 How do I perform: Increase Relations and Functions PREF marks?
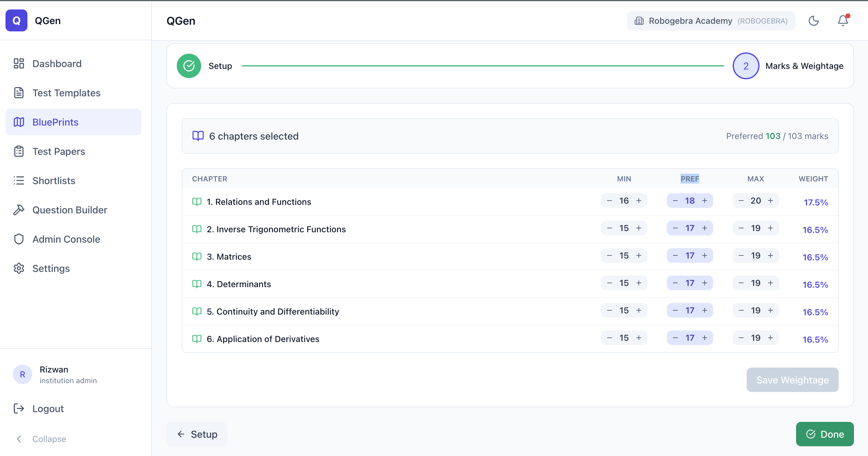click(705, 201)
